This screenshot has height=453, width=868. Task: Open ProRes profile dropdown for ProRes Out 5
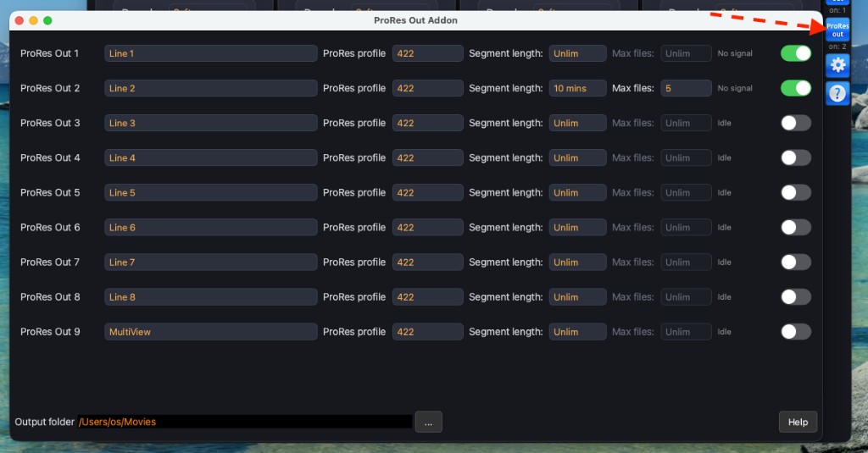point(428,192)
